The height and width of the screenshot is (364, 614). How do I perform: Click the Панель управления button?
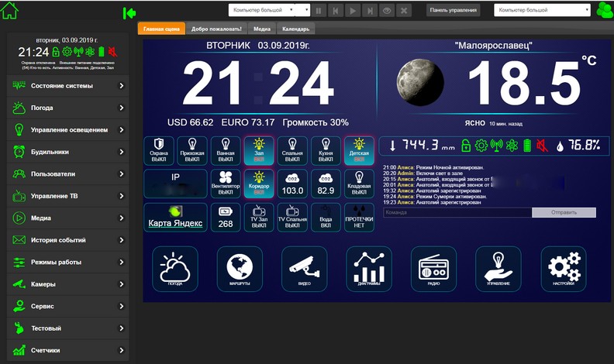453,10
